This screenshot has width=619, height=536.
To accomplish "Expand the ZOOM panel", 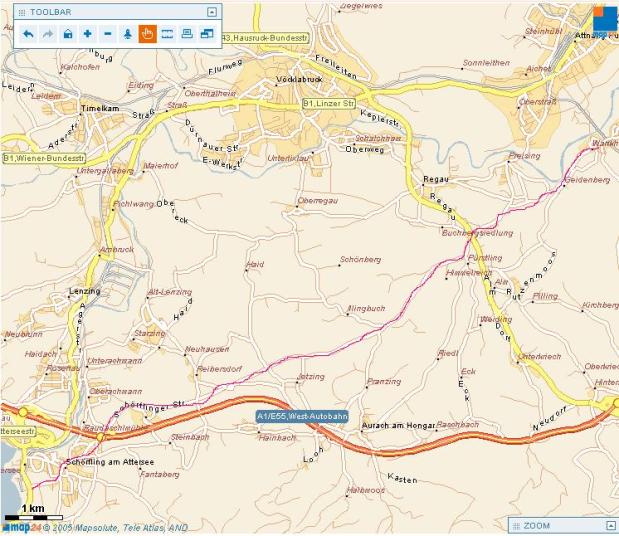I will [609, 525].
